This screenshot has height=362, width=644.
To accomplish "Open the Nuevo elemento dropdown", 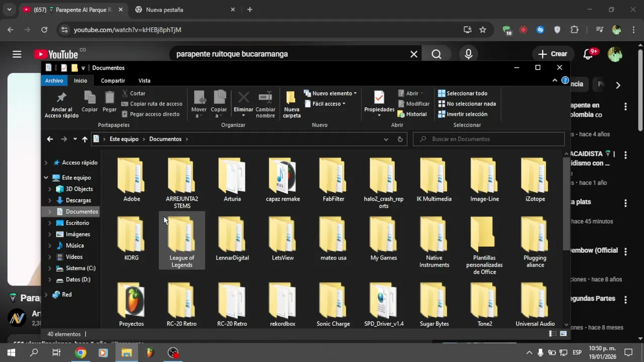I will [x=331, y=93].
